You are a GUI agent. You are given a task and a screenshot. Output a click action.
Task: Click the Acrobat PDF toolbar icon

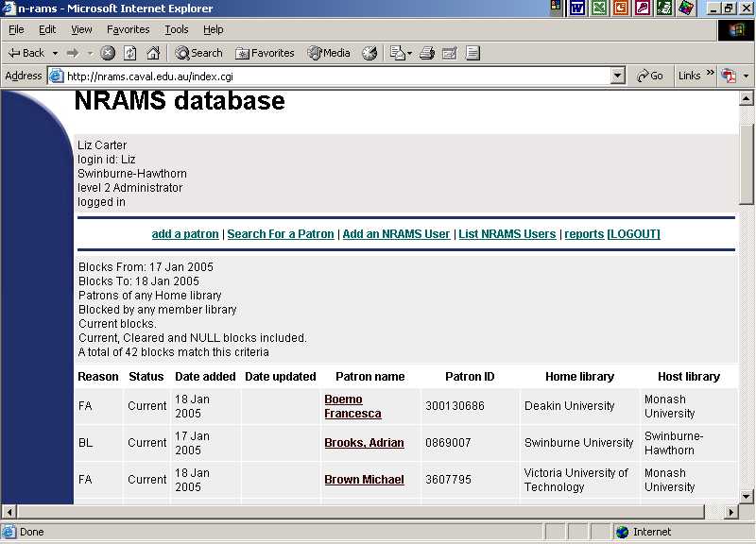[x=728, y=76]
